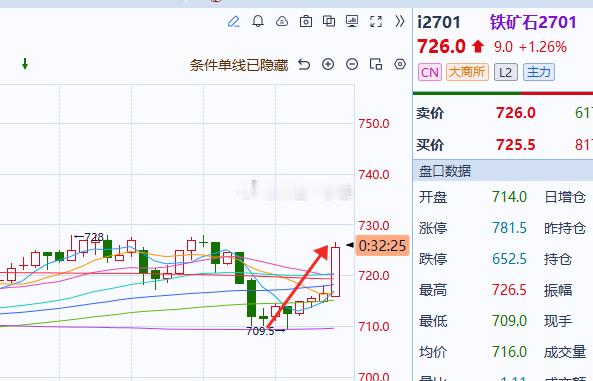The width and height of the screenshot is (593, 381).
Task: Open the price alert bell icon
Action: 258,21
